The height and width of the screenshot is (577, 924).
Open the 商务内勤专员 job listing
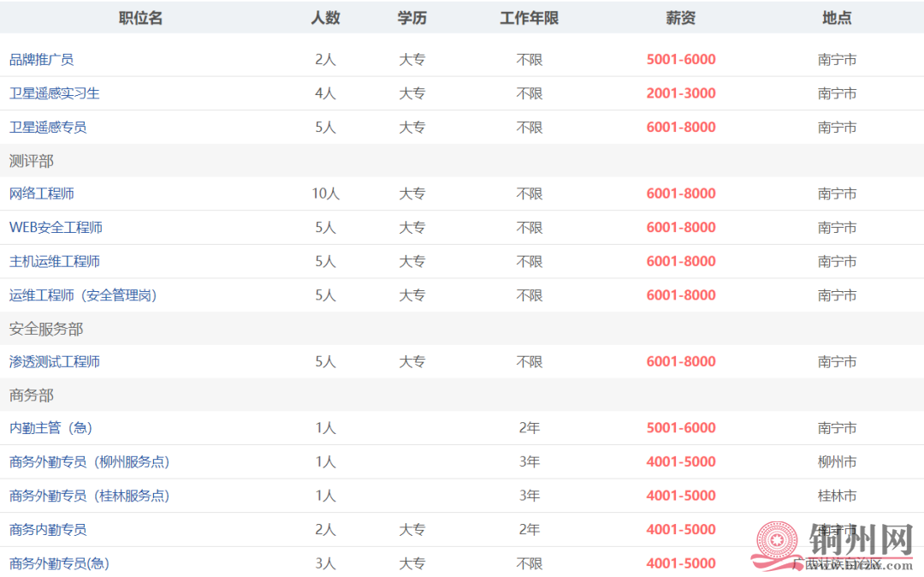[x=47, y=529]
